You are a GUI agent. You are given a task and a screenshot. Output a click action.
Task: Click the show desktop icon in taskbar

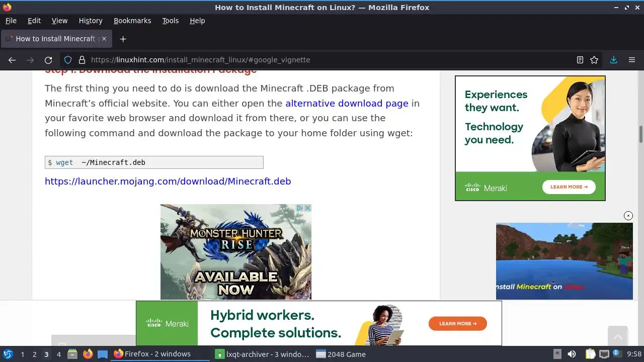tap(103, 354)
